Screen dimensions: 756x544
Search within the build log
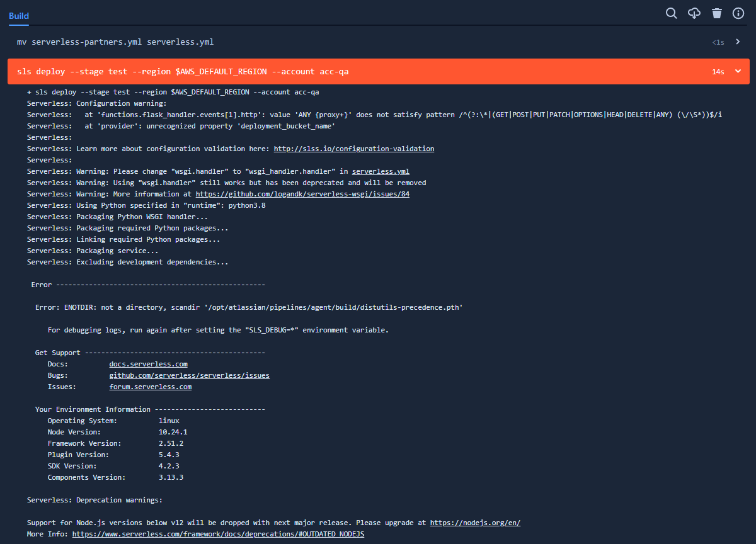(671, 13)
